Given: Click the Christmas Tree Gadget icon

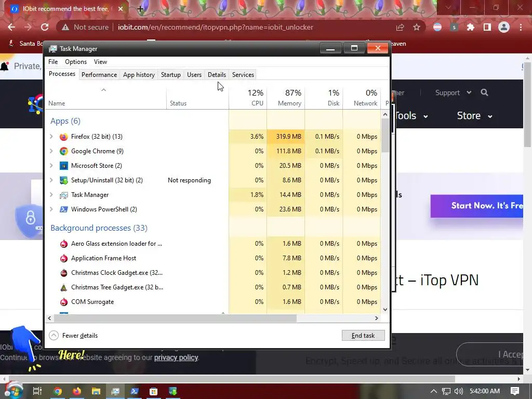Looking at the screenshot, I should [63, 287].
